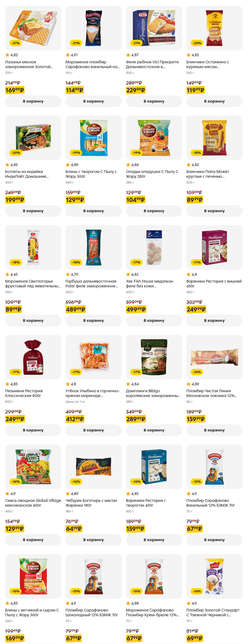Click В корзину for Vici fish fillet

pos(154,101)
